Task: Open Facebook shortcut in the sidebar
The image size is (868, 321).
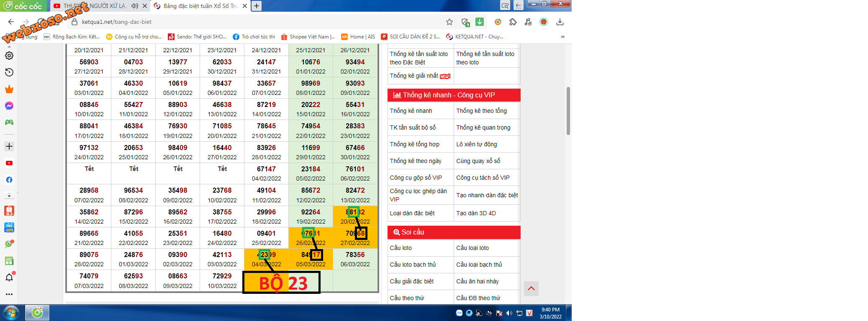Action: [9, 180]
